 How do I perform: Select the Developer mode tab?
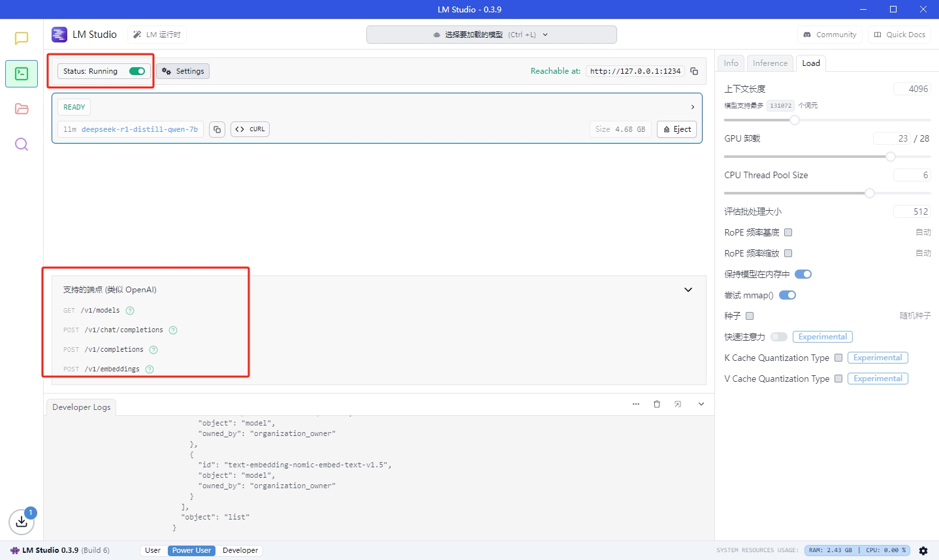click(x=240, y=550)
